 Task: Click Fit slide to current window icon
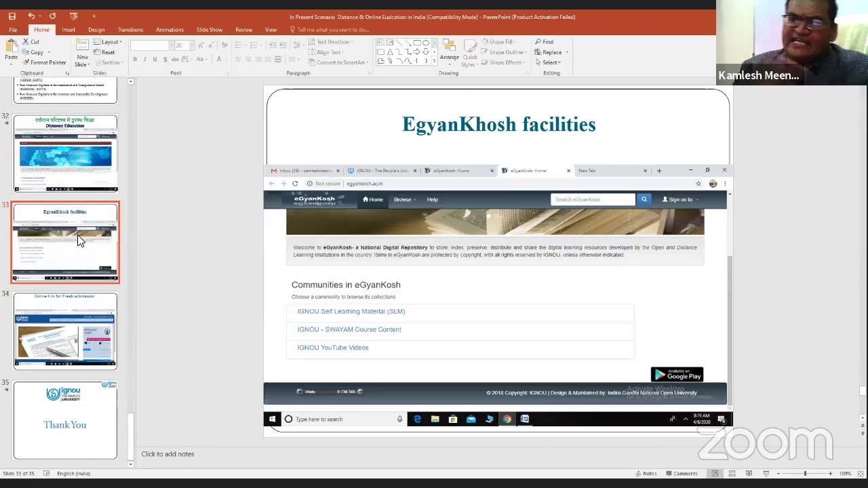point(861,473)
